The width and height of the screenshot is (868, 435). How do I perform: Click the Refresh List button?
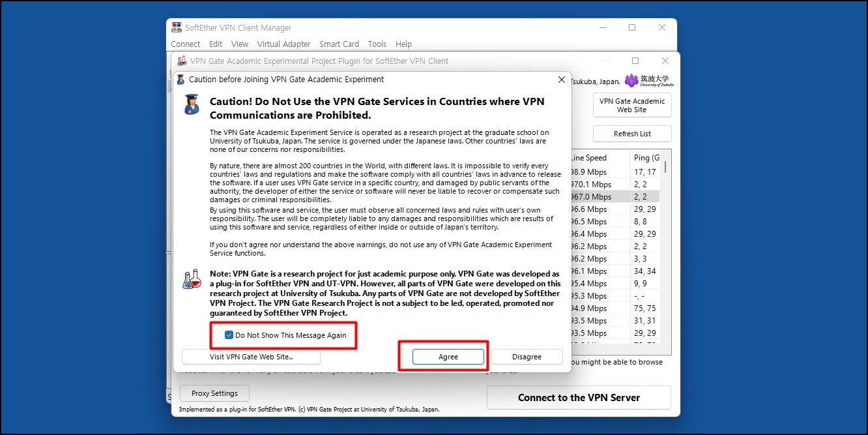click(632, 134)
